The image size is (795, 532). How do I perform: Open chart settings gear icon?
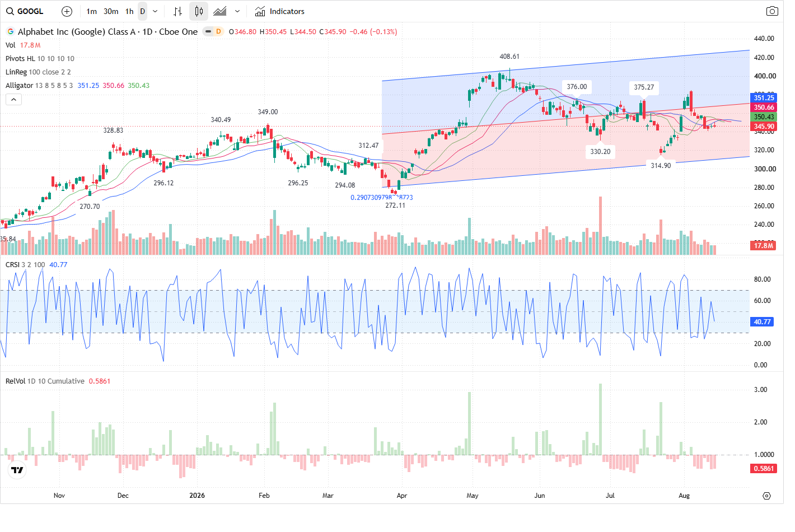coord(766,496)
